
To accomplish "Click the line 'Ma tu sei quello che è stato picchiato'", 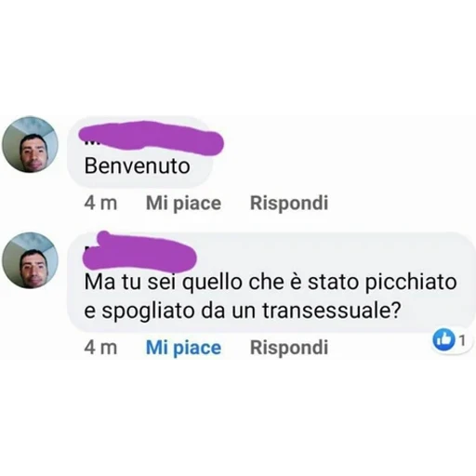I will [271, 283].
